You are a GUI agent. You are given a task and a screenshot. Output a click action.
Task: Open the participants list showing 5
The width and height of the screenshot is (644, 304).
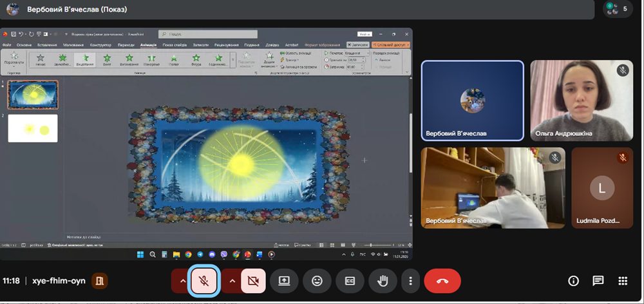point(618,8)
